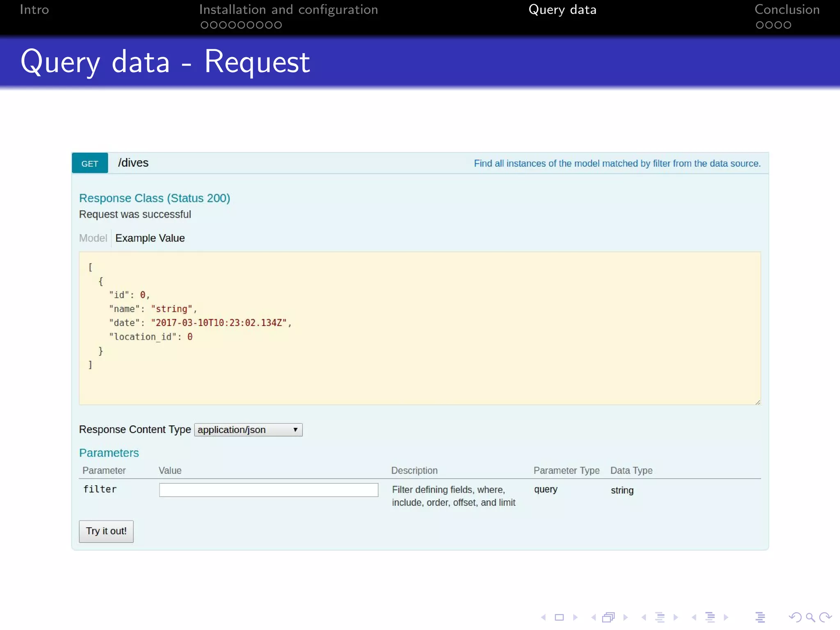840x630 pixels.
Task: Click the Data Type column header
Action: (x=631, y=470)
